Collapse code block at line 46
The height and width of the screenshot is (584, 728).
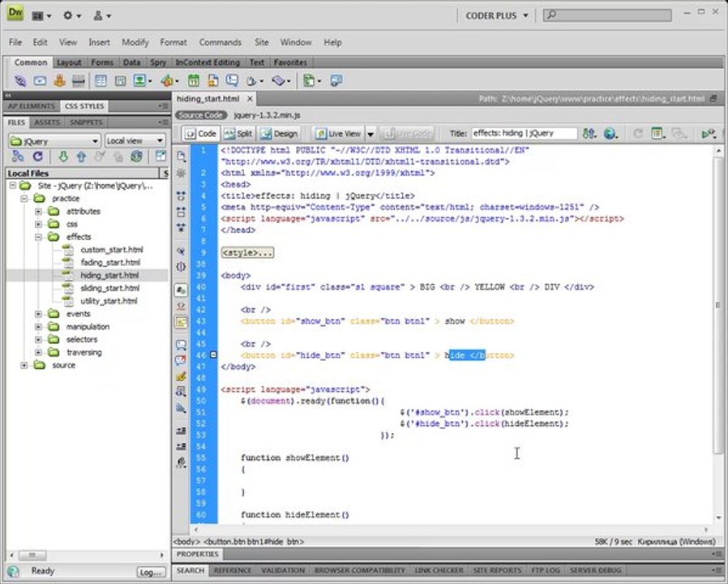[x=213, y=355]
